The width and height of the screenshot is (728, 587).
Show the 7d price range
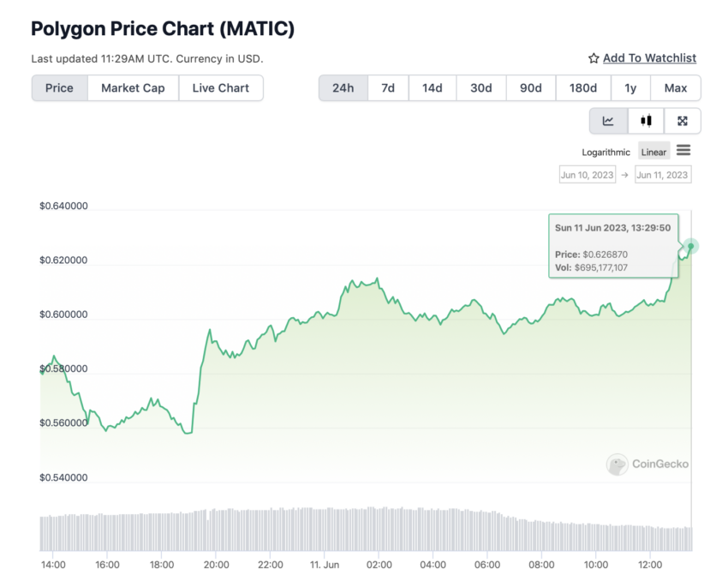coord(388,88)
